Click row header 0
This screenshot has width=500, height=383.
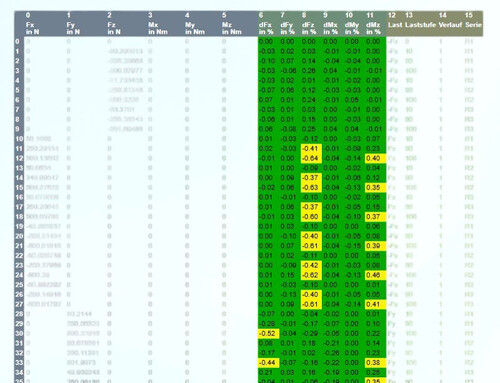pyautogui.click(x=17, y=42)
